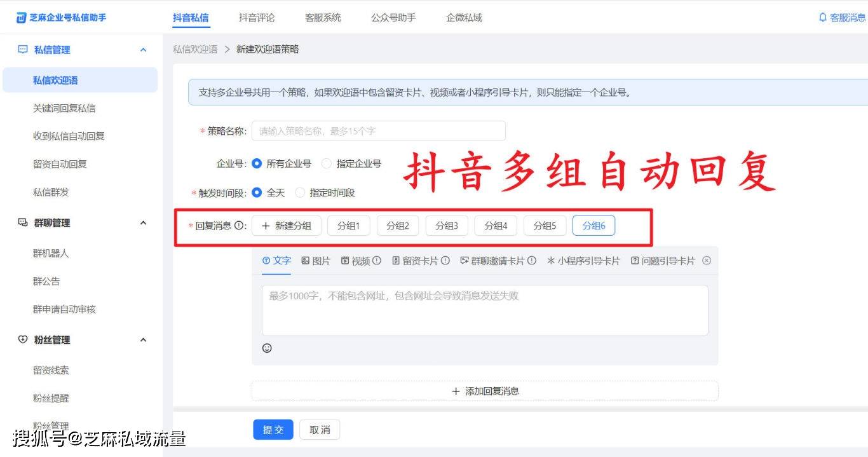Click the info icon beside 回复消息
This screenshot has height=457, width=868.
point(239,225)
